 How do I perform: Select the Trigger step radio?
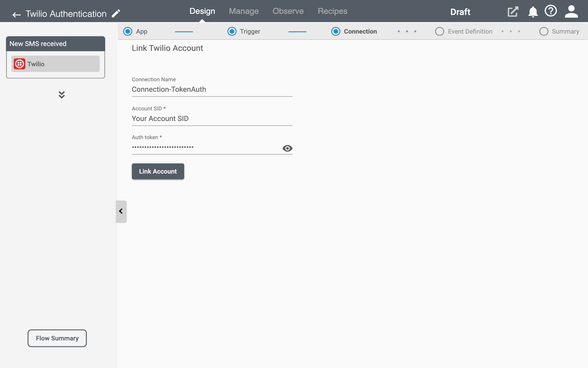(x=232, y=32)
